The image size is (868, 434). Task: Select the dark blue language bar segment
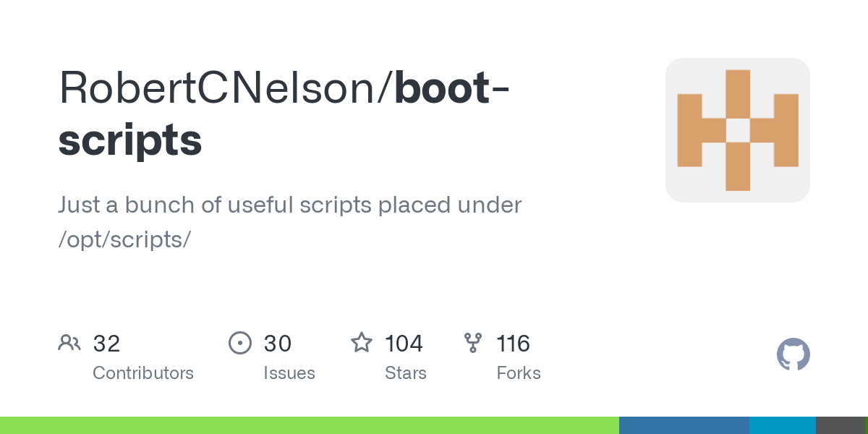pos(684,425)
